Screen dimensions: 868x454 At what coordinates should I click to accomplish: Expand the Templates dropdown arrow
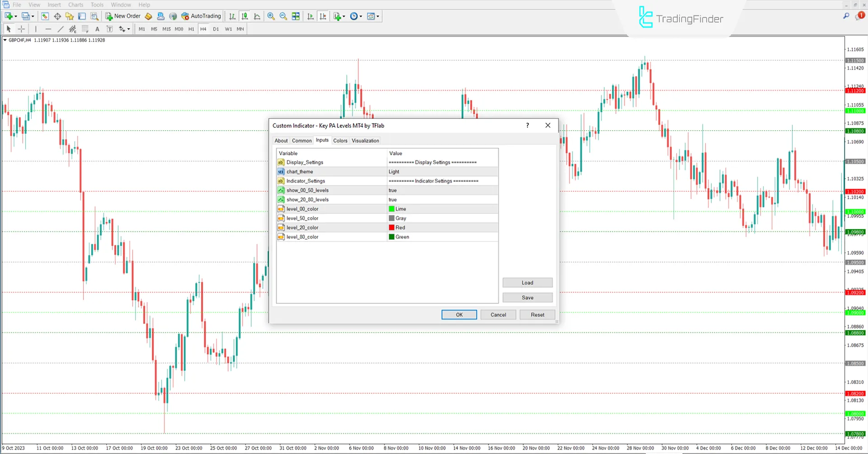(x=379, y=16)
